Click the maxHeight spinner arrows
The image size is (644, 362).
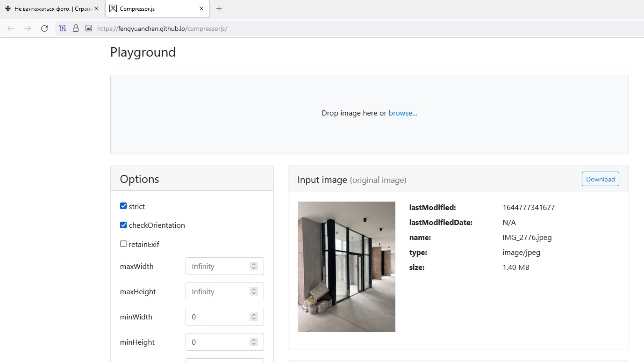click(254, 291)
